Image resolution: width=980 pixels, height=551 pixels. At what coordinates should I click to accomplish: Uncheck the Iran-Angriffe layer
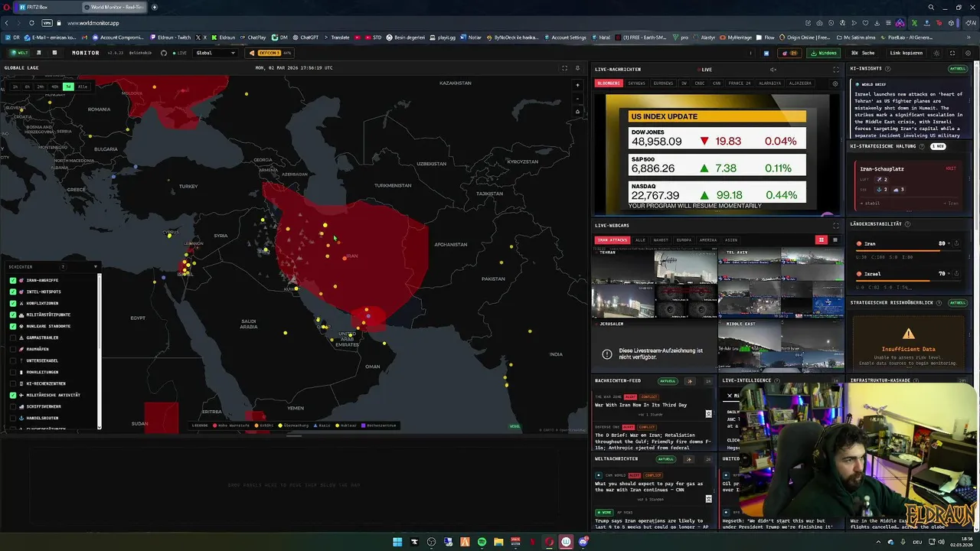pyautogui.click(x=13, y=280)
